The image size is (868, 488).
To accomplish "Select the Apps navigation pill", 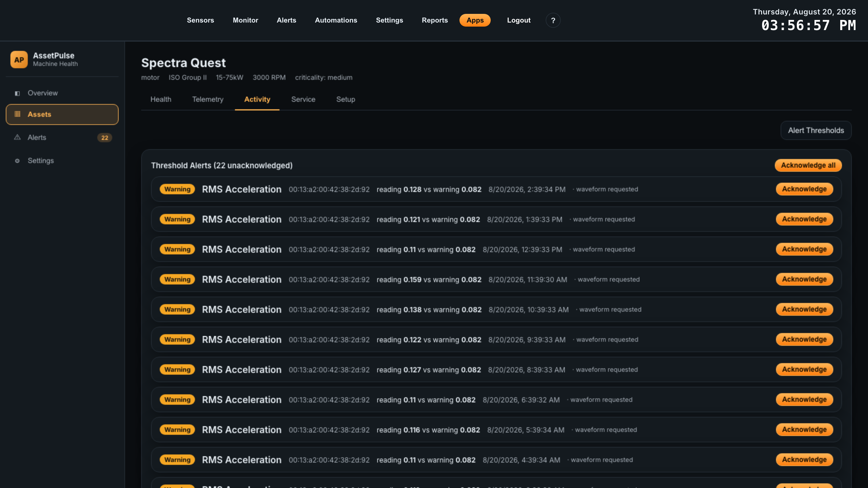I will pyautogui.click(x=475, y=20).
